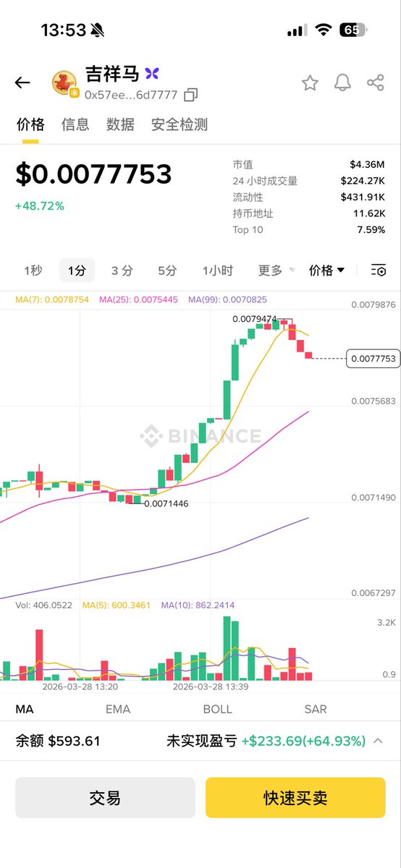Expand the 更多 timeframe dropdown
Viewport: 401px width, 868px height.
(277, 271)
